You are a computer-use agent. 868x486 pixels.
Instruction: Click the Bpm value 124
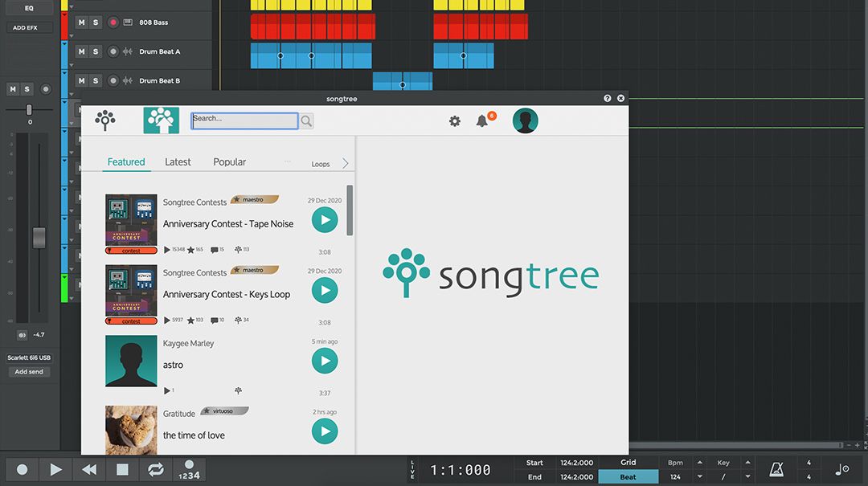(675, 477)
